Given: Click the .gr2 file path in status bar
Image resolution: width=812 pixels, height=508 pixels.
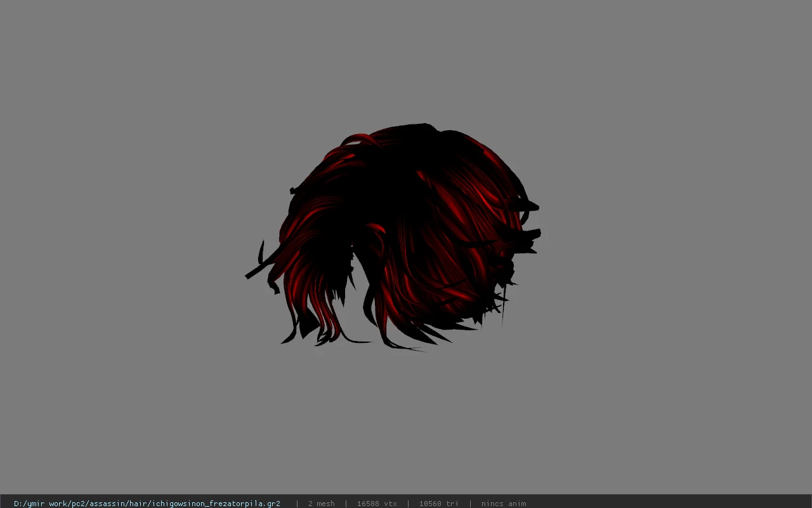Looking at the screenshot, I should [147, 504].
